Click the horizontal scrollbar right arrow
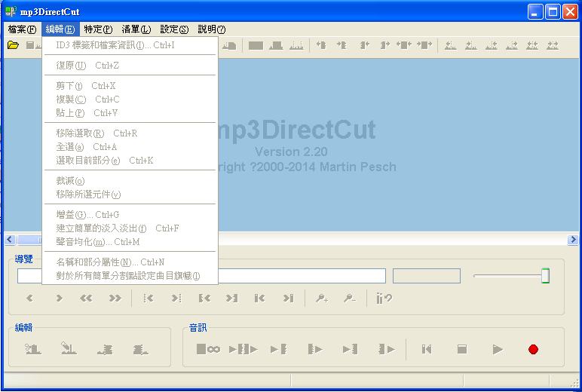 pyautogui.click(x=573, y=240)
